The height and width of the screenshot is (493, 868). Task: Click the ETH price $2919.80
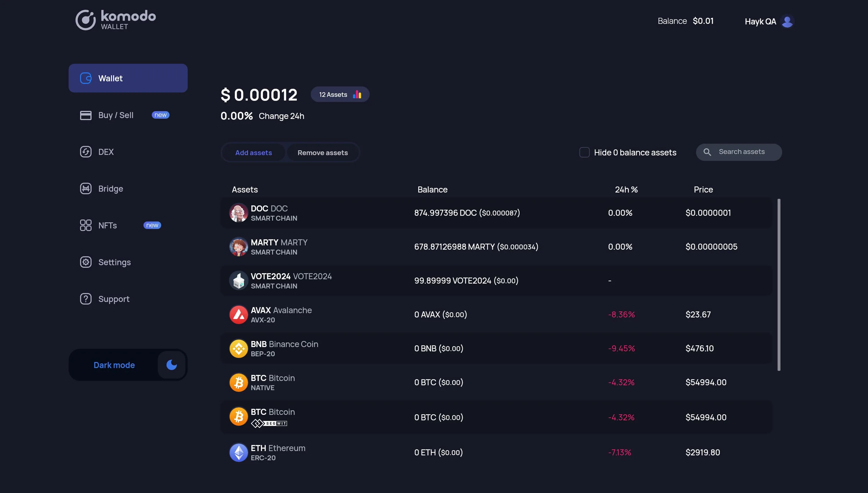coord(703,452)
